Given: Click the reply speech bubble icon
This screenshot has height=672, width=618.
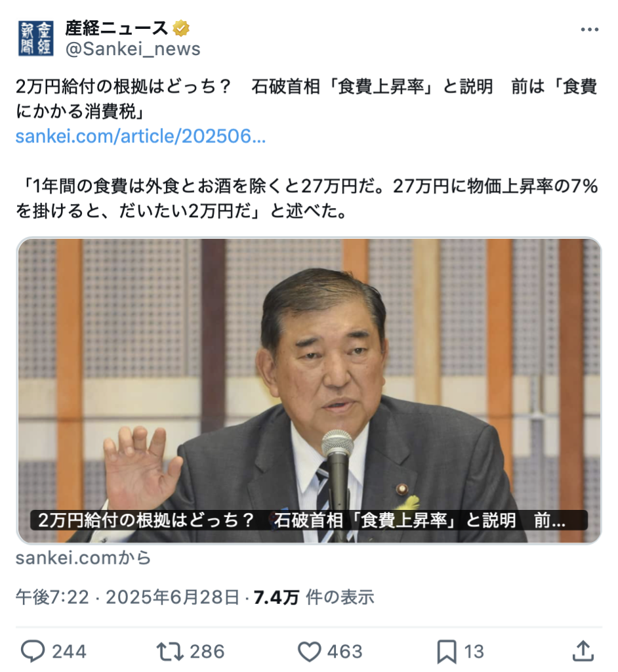Looking at the screenshot, I should 33,652.
